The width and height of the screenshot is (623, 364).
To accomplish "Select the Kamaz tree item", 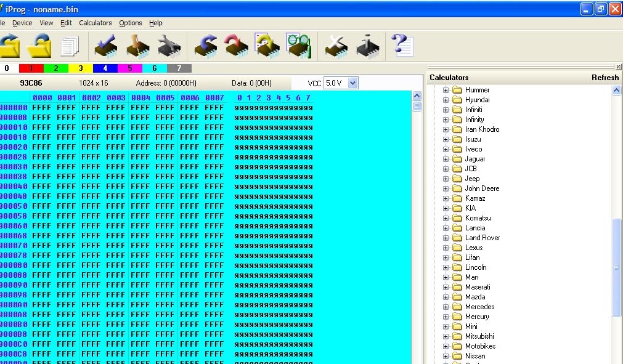I will tap(475, 198).
